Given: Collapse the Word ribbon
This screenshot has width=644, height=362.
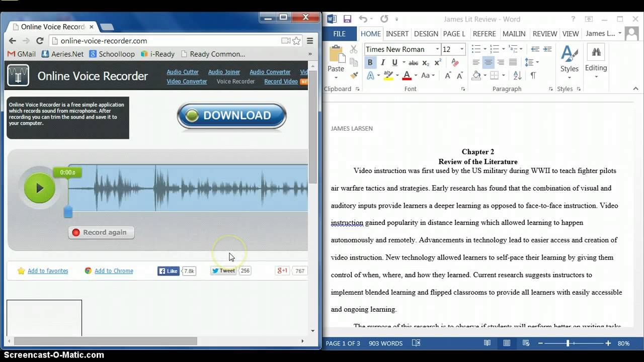Looking at the screenshot, I should tap(636, 89).
